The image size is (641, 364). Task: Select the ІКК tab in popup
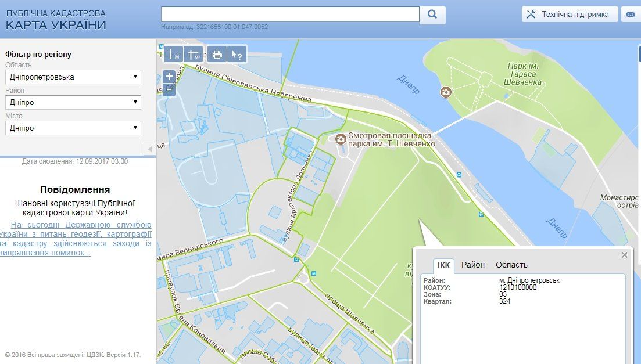pyautogui.click(x=443, y=265)
